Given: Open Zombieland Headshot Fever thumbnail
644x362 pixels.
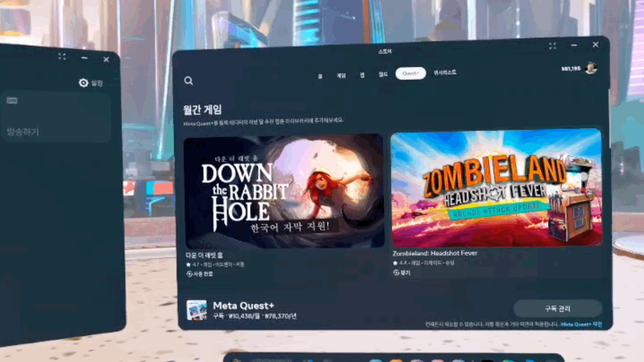Looking at the screenshot, I should click(496, 188).
